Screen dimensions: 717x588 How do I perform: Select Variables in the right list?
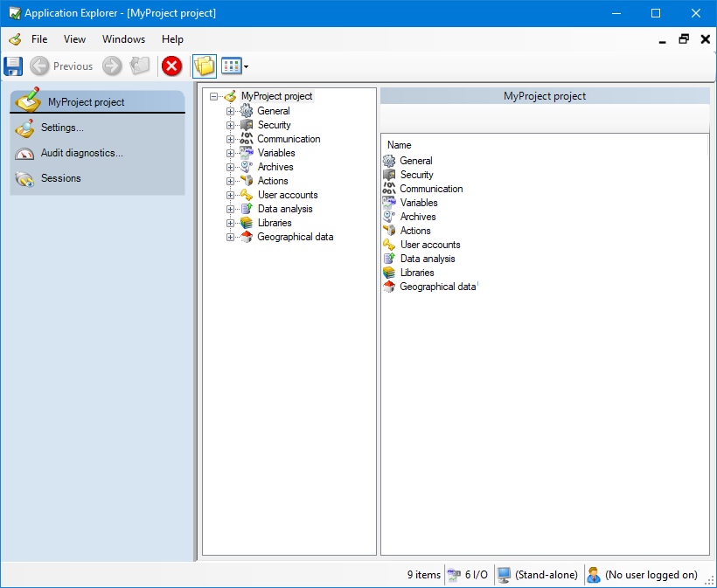[419, 203]
